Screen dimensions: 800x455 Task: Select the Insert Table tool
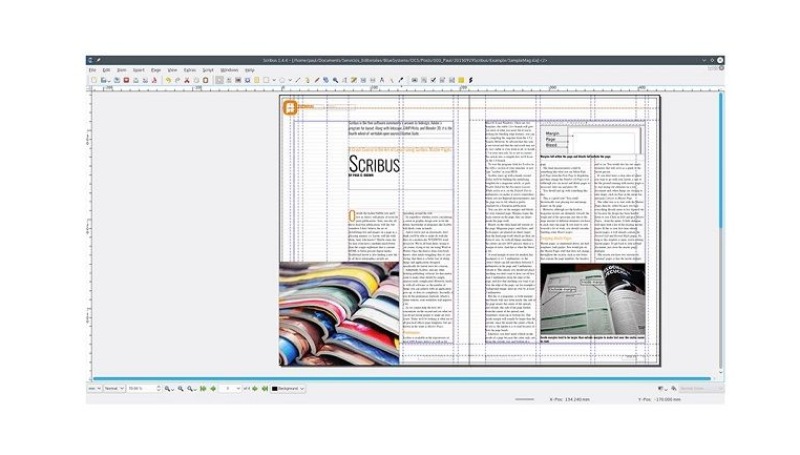tap(257, 80)
